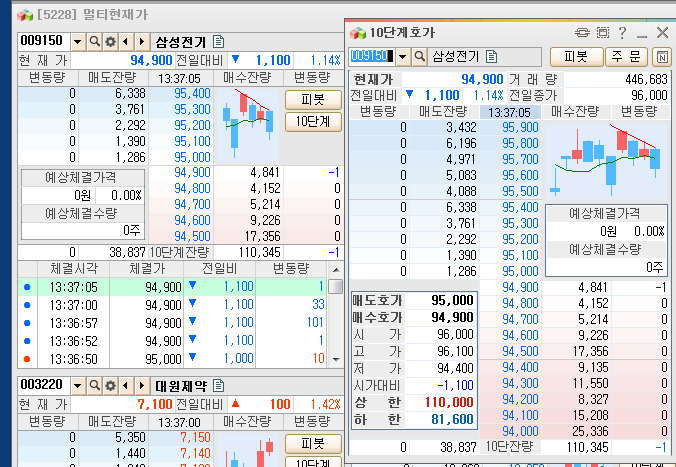The image size is (676, 467).
Task: Click the 피봇 button in 삼성전기 multi-quote panel
Action: [313, 100]
